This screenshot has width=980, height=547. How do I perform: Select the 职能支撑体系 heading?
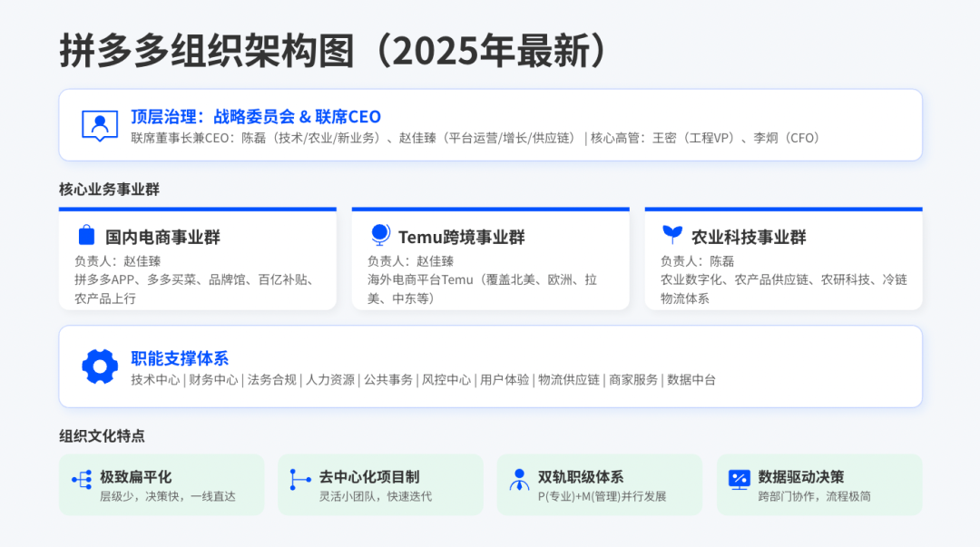tap(180, 358)
